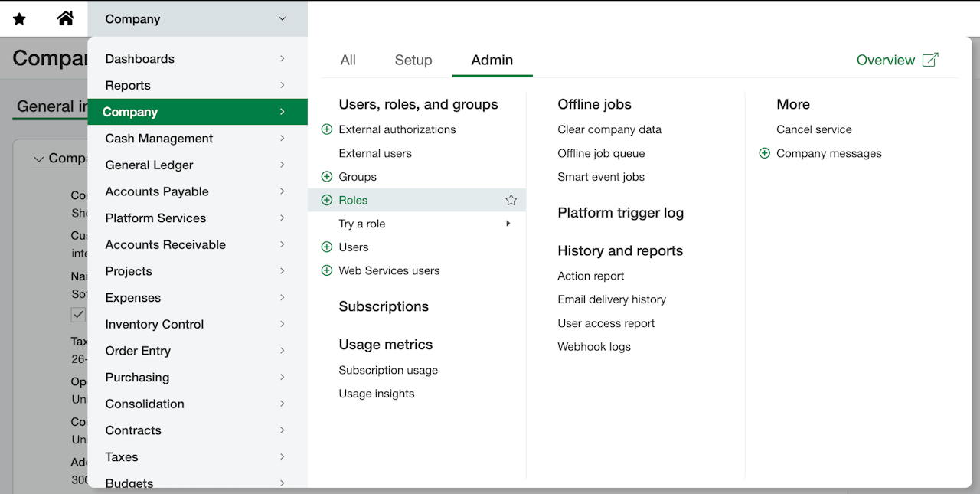
Task: Favorite the Roles menu item star
Action: tap(511, 200)
